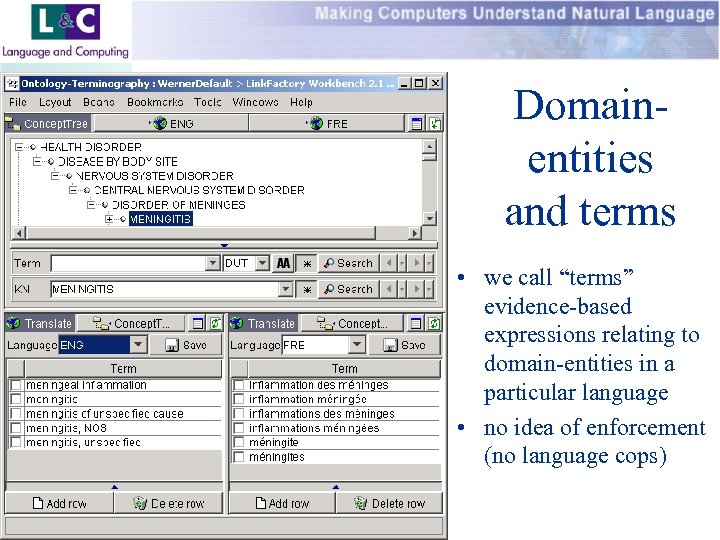The height and width of the screenshot is (540, 720).
Task: Click Search button in Term row
Action: click(x=349, y=263)
